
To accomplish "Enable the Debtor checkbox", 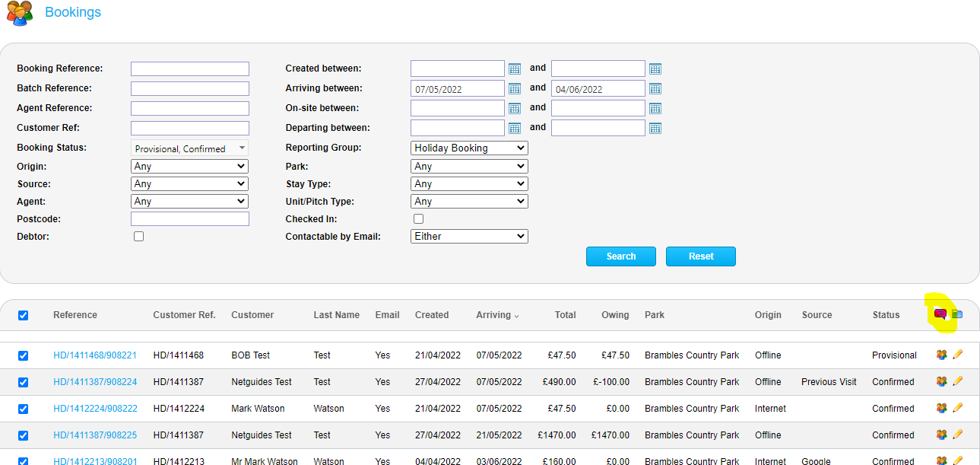I will point(138,237).
